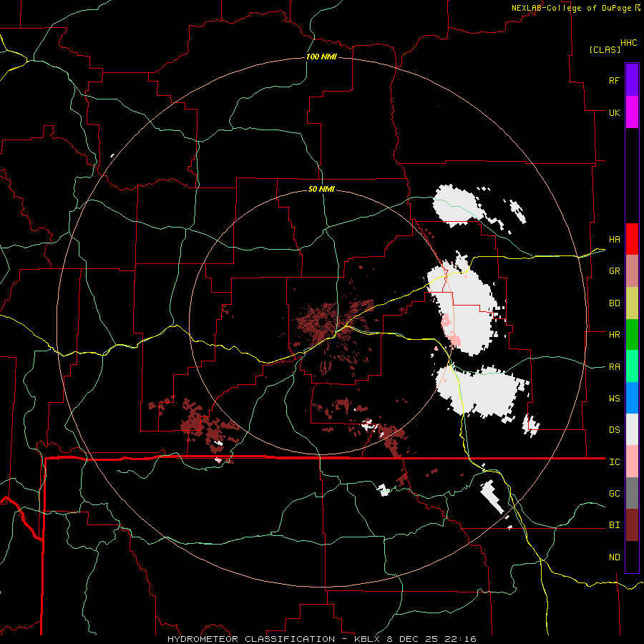Viewport: 644px width, 644px height.
Task: Click the 100 NMI range ring label
Action: 321,57
